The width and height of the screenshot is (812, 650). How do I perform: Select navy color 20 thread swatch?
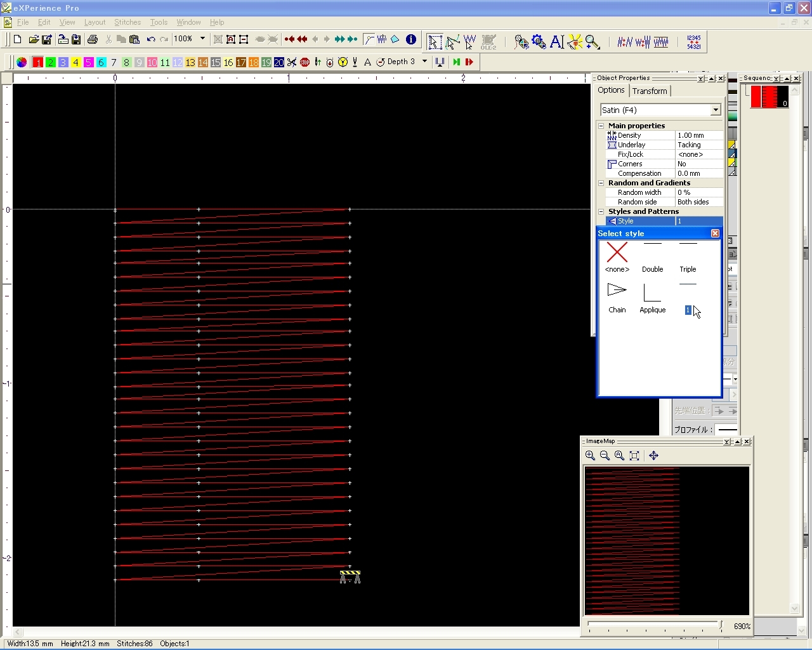click(278, 62)
